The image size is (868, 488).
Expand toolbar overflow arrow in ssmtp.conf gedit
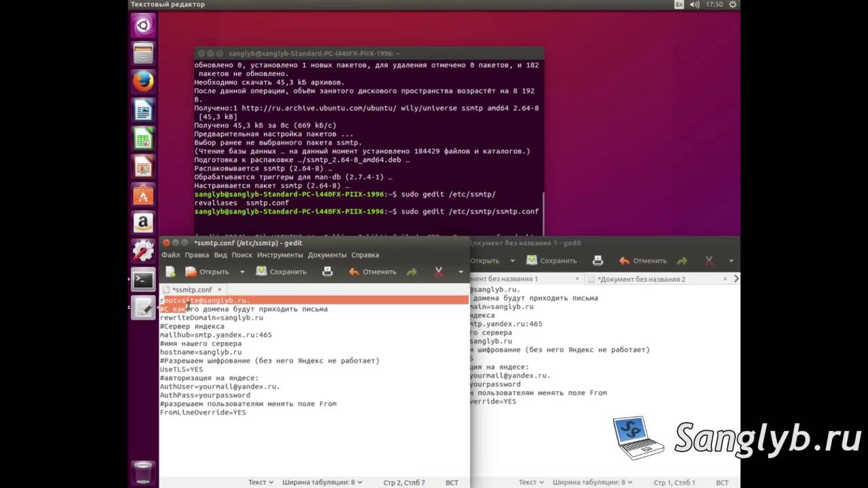click(x=460, y=272)
